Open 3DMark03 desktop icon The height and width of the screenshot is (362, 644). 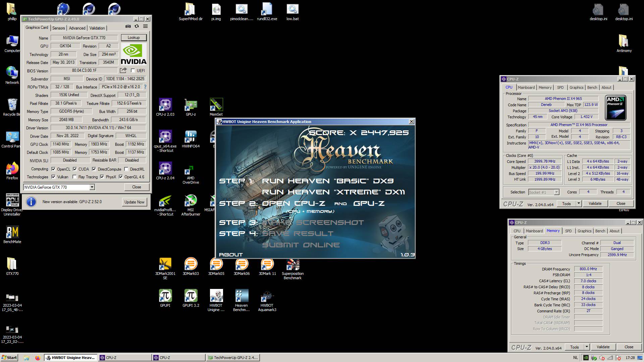(191, 266)
